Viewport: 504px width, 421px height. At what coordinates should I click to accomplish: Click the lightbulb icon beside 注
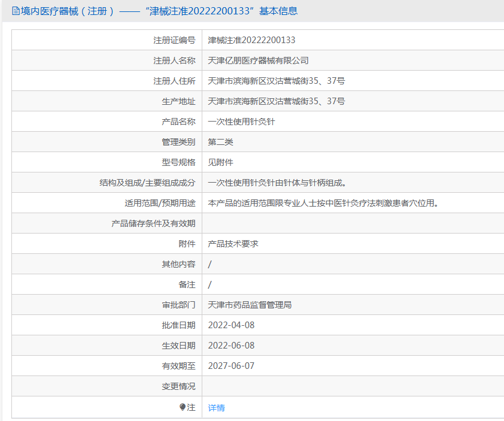(x=183, y=407)
